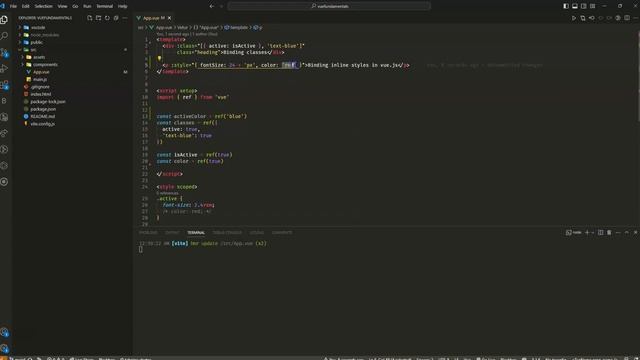Click the command center search box
Screen dimensions: 640x360
tap(329, 6)
